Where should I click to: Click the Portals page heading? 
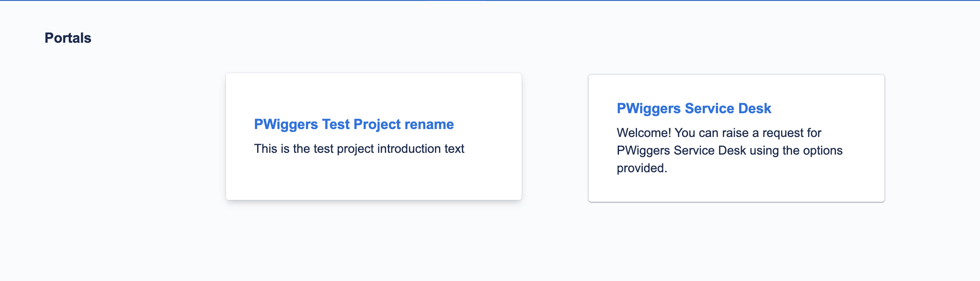68,38
